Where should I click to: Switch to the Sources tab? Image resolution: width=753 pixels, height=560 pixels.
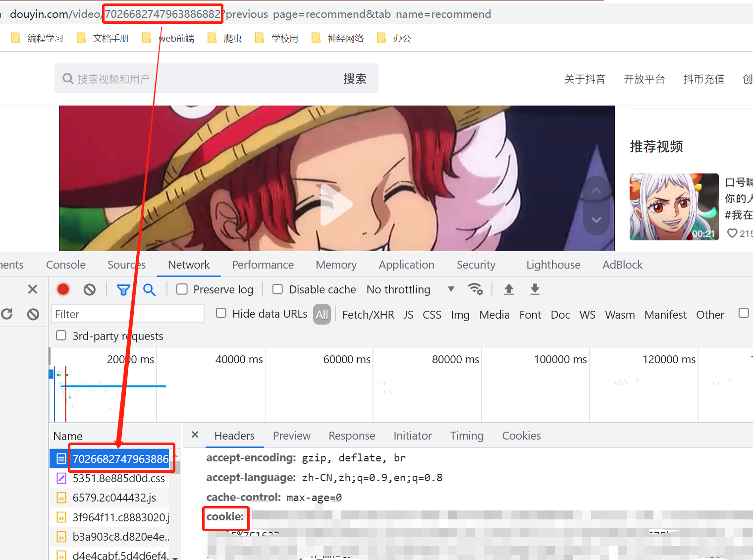point(127,265)
